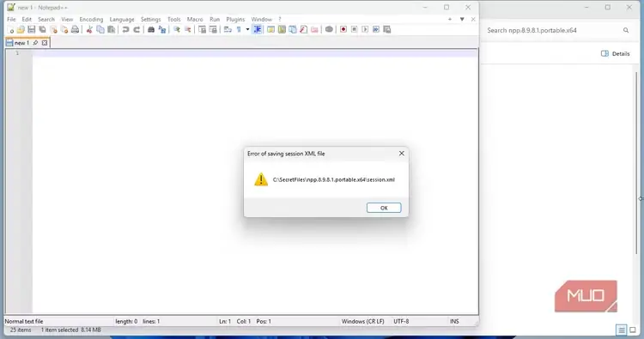Screen dimensions: 644x339
Task: Open the Edit menu
Action: coord(27,19)
